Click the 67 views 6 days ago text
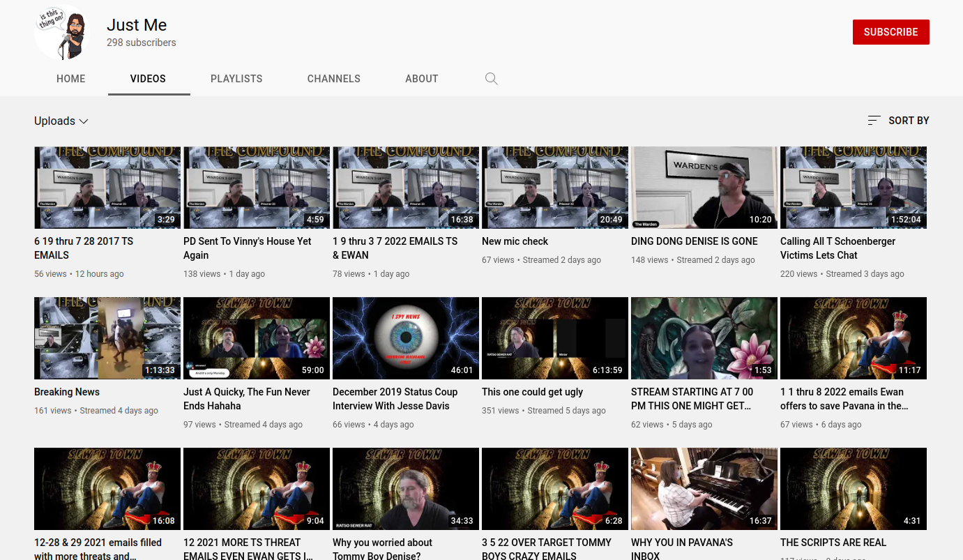 coord(821,425)
